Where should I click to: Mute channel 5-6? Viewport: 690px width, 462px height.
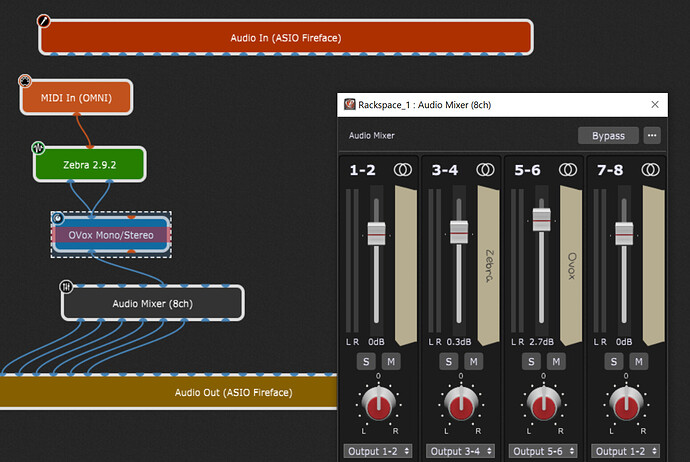click(x=556, y=362)
